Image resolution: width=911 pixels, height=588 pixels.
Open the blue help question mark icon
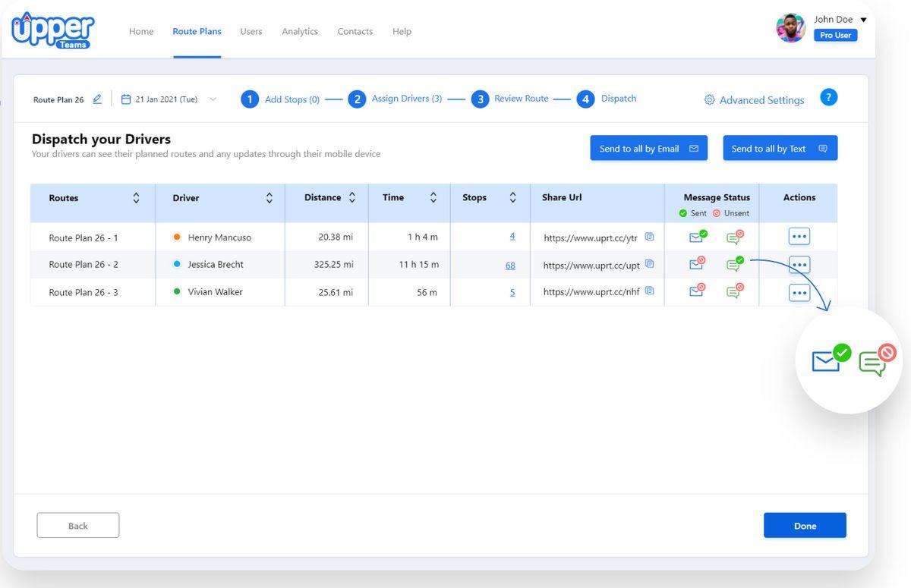pyautogui.click(x=829, y=97)
